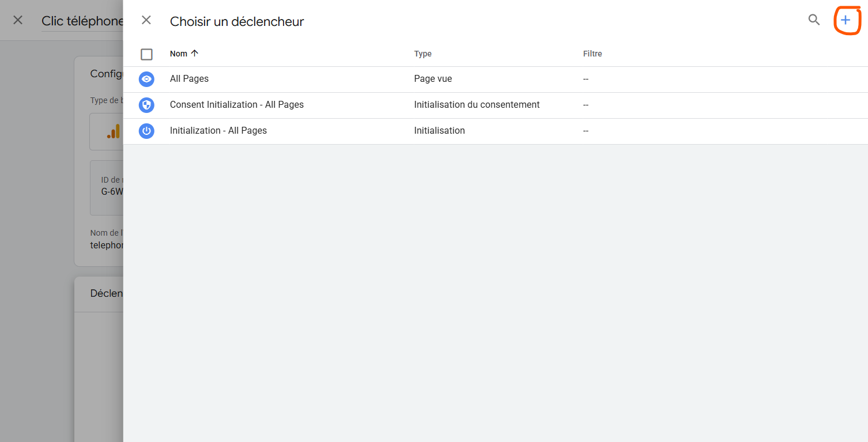The width and height of the screenshot is (868, 442).
Task: Click the sort arrow next to Nom
Action: 195,53
